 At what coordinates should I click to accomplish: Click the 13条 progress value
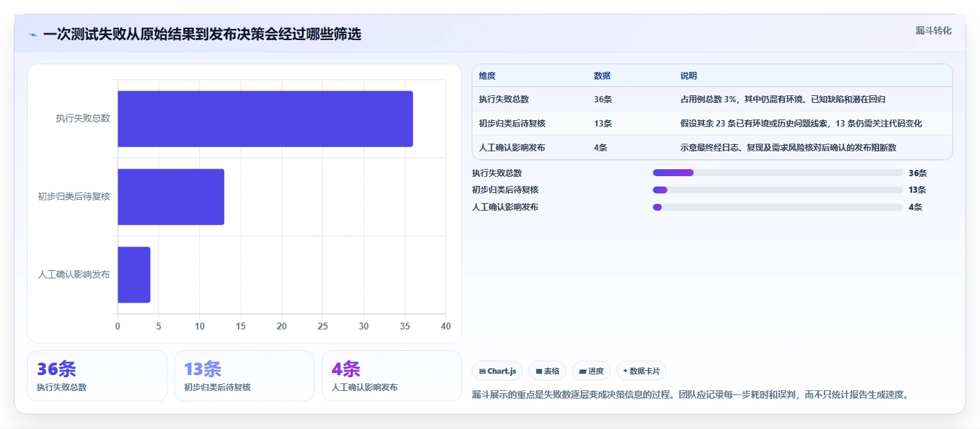point(917,190)
